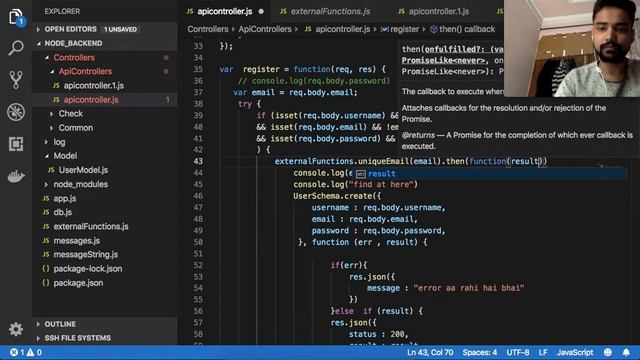The image size is (640, 360).
Task: Open the Source Control view icon
Action: (x=16, y=80)
